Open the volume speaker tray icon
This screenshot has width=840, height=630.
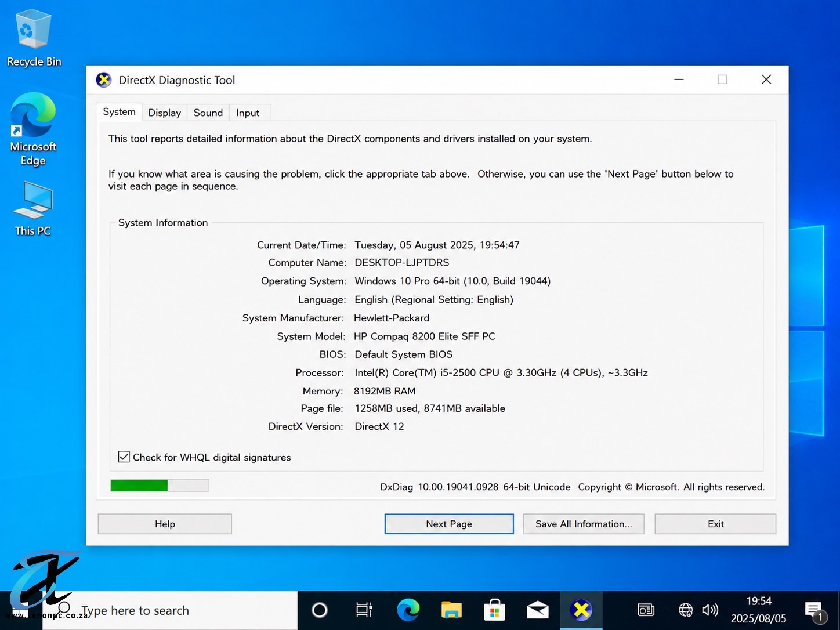(x=710, y=610)
